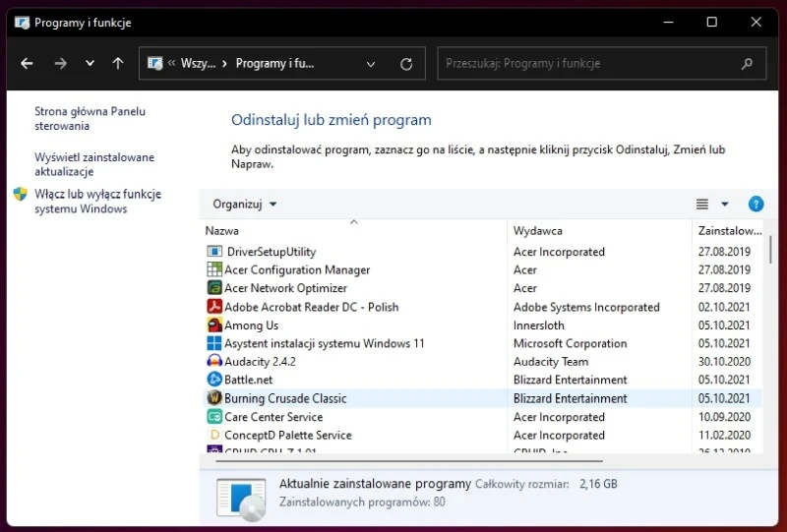The width and height of the screenshot is (787, 532).
Task: Click the vertical scrollbar thumb
Action: 770,250
